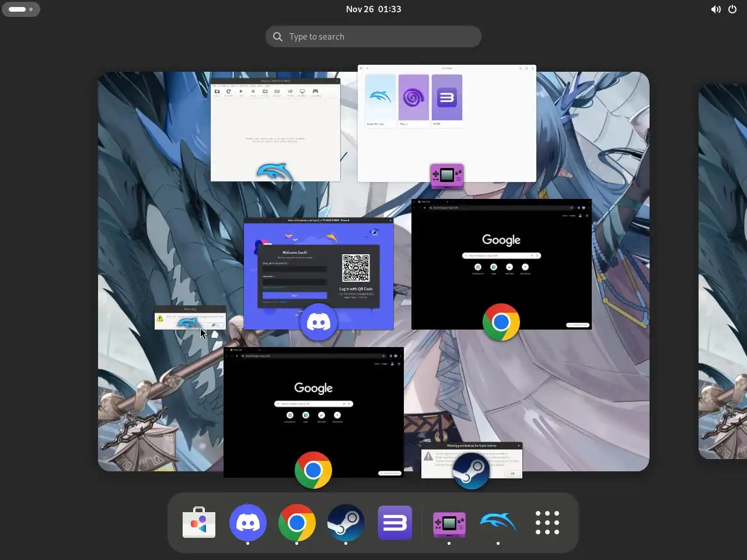The width and height of the screenshot is (747, 560).
Task: Click search icon in library window header
Action: [x=521, y=68]
